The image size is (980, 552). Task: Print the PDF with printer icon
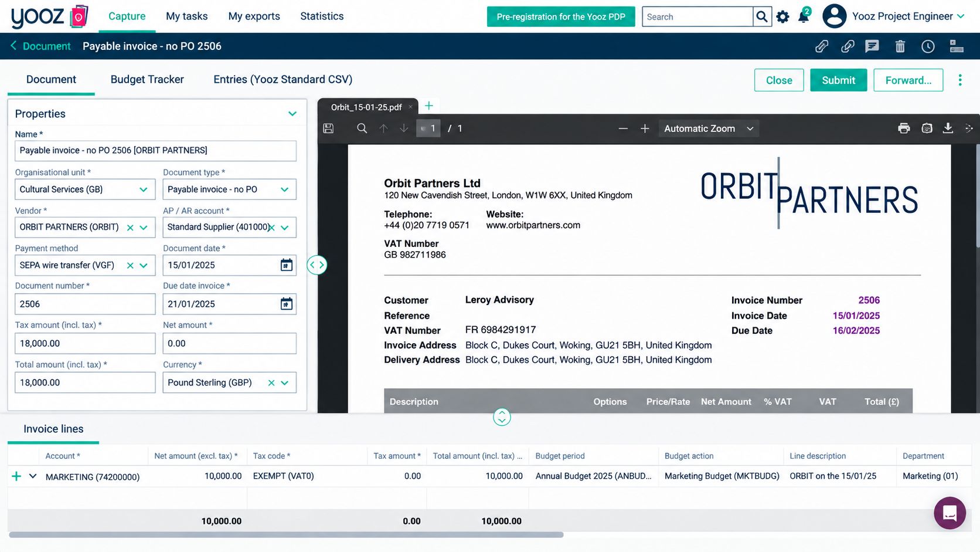[x=904, y=128]
